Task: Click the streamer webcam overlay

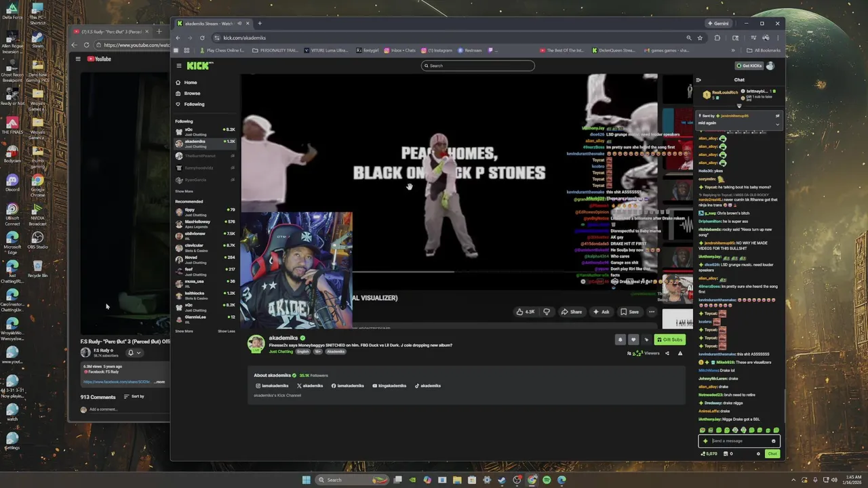Action: (296, 270)
